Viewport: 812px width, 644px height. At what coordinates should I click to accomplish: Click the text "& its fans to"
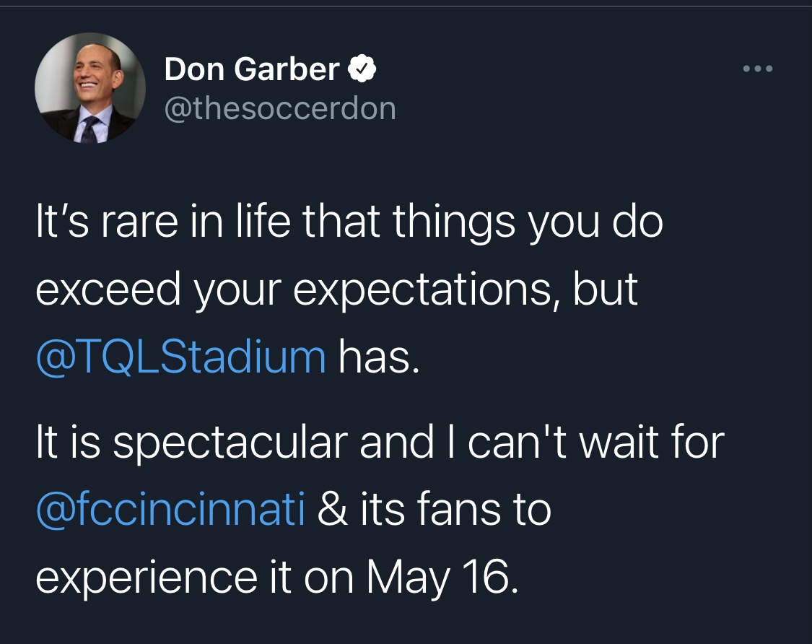pyautogui.click(x=434, y=510)
